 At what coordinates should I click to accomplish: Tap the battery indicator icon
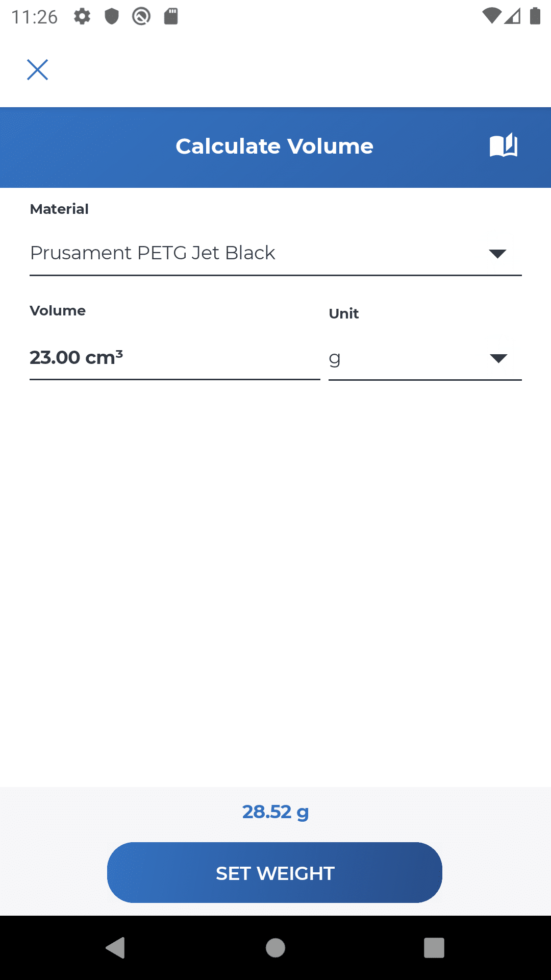(535, 16)
